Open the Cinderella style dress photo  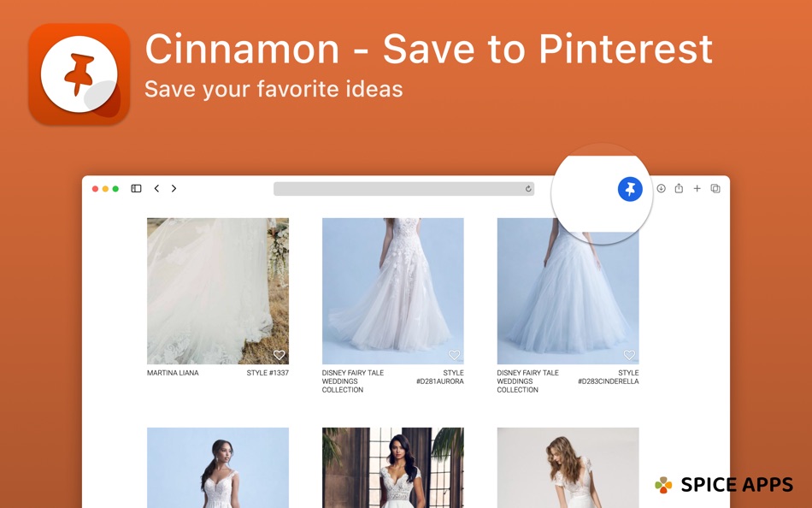pos(568,291)
